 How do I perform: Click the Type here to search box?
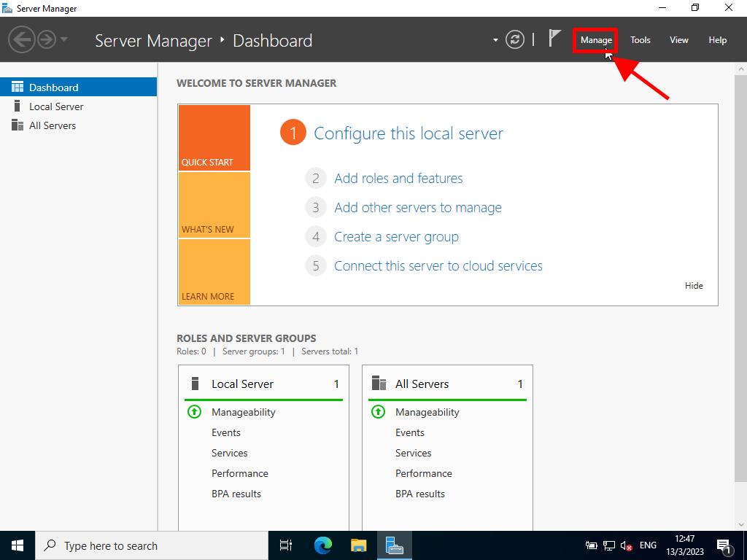coord(152,545)
